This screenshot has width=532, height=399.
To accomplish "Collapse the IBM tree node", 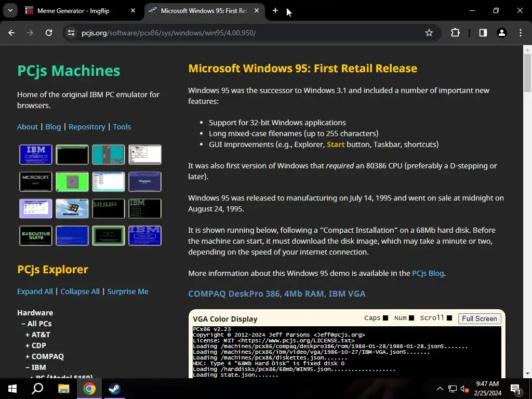I will click(x=36, y=367).
